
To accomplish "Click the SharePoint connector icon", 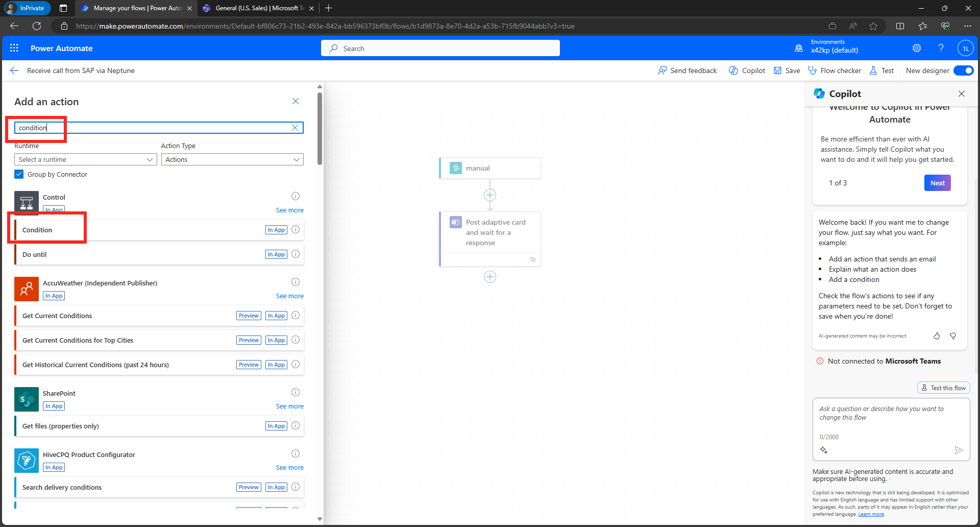I will pyautogui.click(x=27, y=399).
